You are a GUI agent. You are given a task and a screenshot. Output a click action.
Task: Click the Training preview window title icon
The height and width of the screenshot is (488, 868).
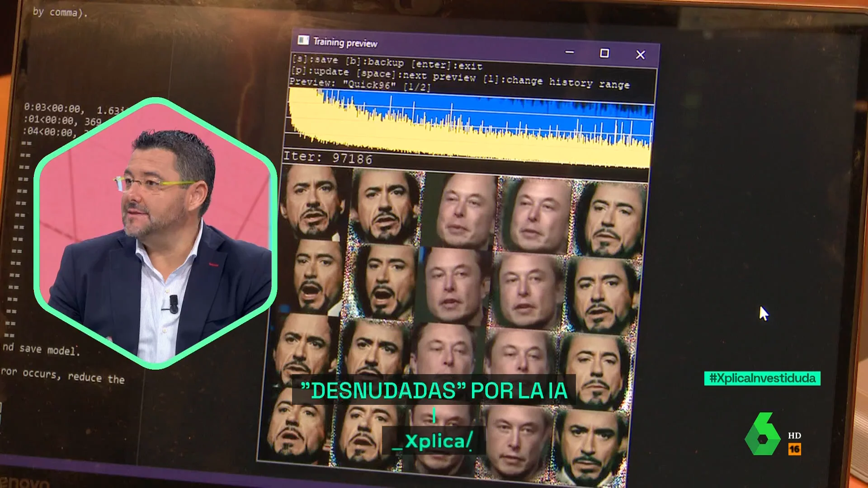(303, 40)
